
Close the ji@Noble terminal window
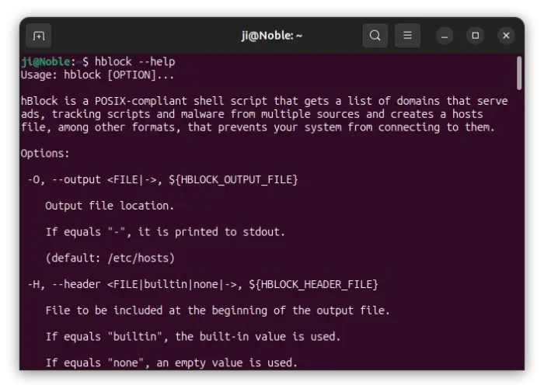pyautogui.click(x=506, y=36)
